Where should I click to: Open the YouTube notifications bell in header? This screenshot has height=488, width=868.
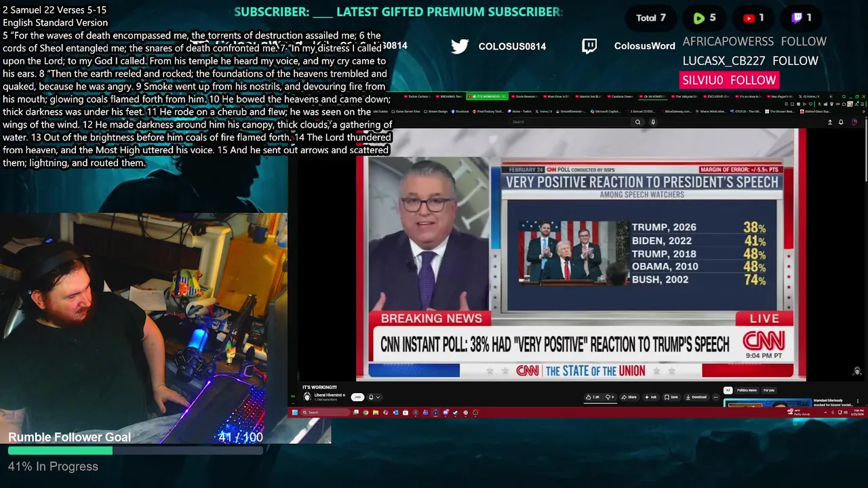(841, 122)
